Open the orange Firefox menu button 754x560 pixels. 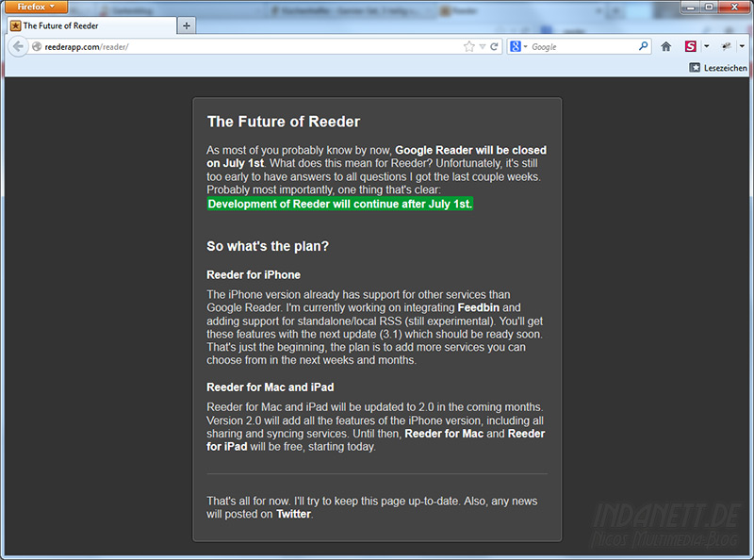tap(34, 7)
